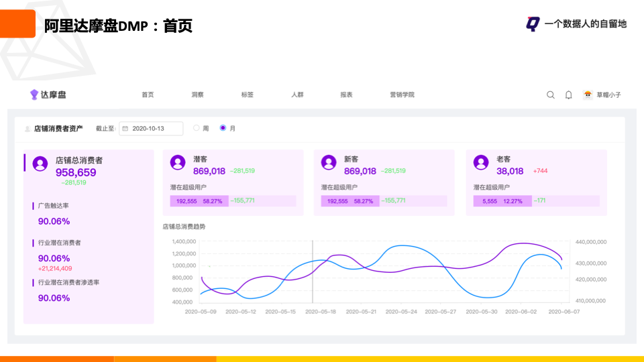Viewport: 644px width, 362px height.
Task: Click the 行业潜在消费者渗透率 label
Action: click(68, 282)
